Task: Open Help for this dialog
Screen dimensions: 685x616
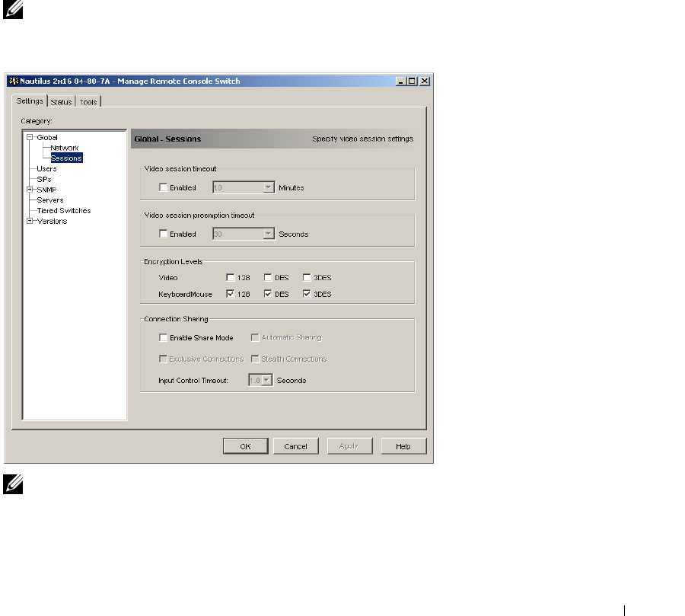Action: pyautogui.click(x=403, y=446)
